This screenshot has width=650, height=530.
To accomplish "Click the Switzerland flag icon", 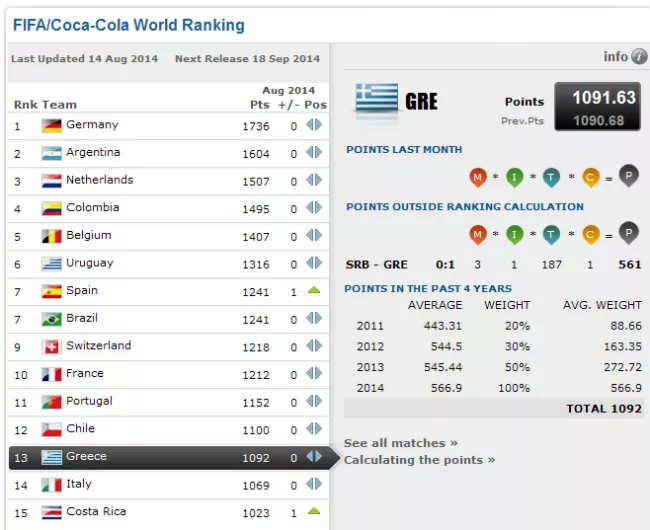I will pos(52,346).
